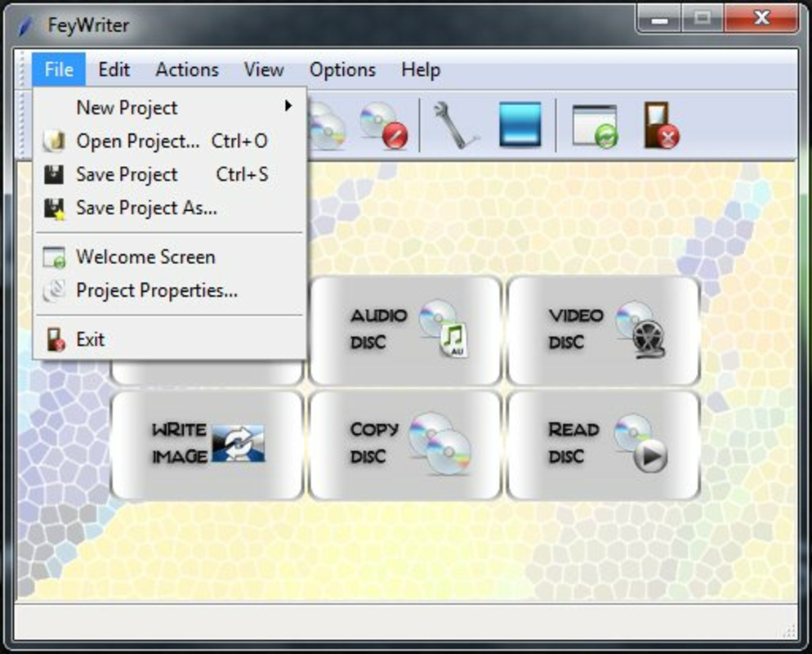Choose Save Project in the File menu
Viewport: 812px width, 654px height.
[x=171, y=175]
